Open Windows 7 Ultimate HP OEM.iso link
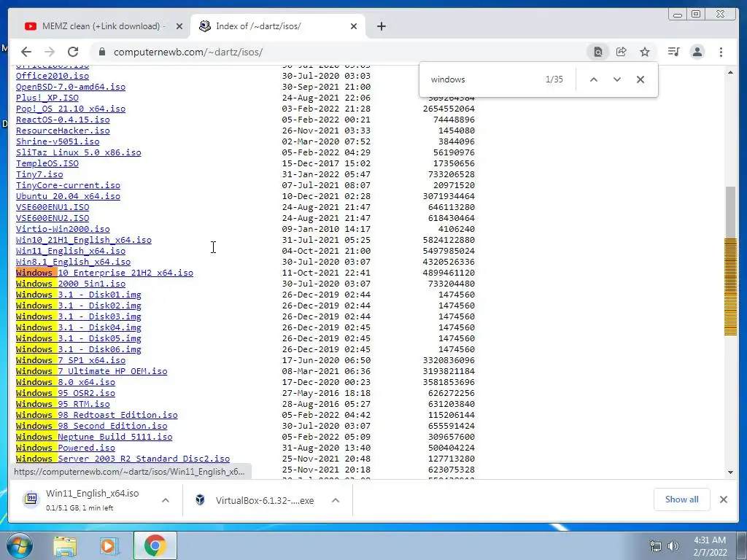This screenshot has width=747, height=560. click(91, 371)
